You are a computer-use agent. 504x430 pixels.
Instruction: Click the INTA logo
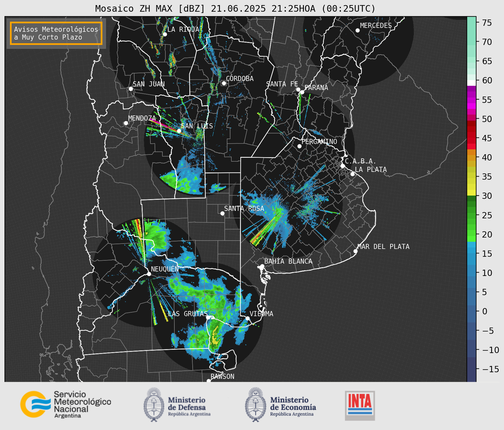[x=360, y=405]
